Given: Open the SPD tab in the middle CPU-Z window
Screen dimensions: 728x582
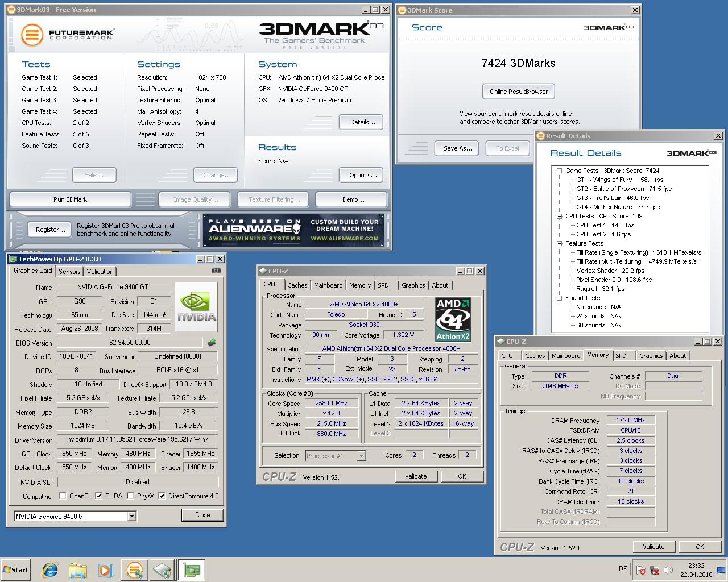Looking at the screenshot, I should coord(383,285).
